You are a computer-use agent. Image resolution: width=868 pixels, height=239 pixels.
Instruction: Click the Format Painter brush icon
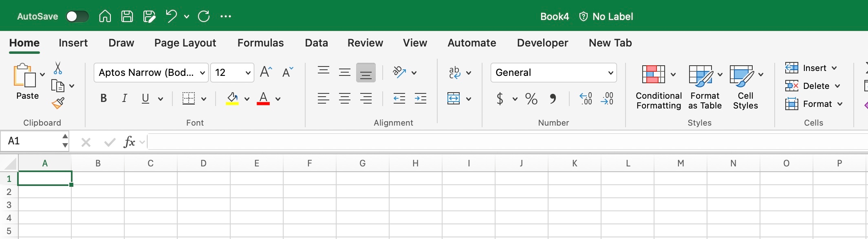[x=58, y=103]
